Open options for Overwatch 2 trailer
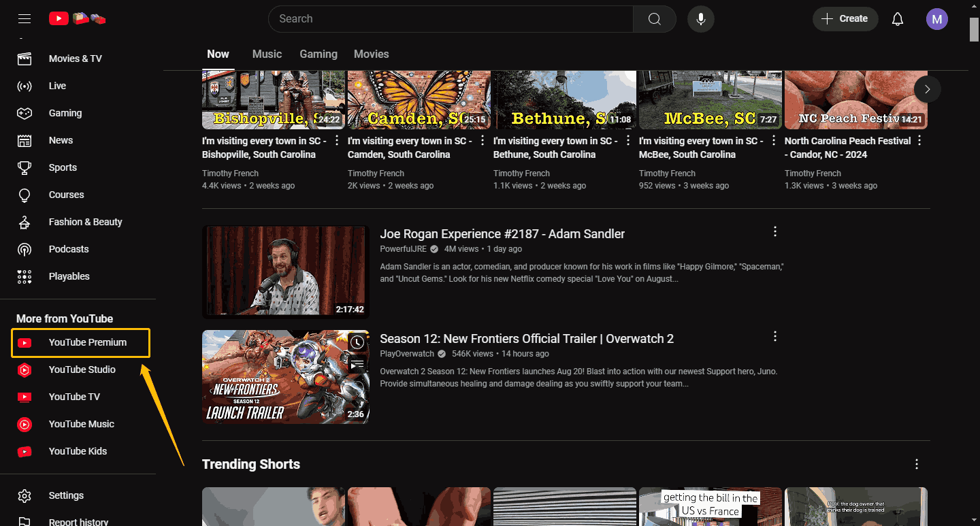This screenshot has height=526, width=980. coord(774,336)
